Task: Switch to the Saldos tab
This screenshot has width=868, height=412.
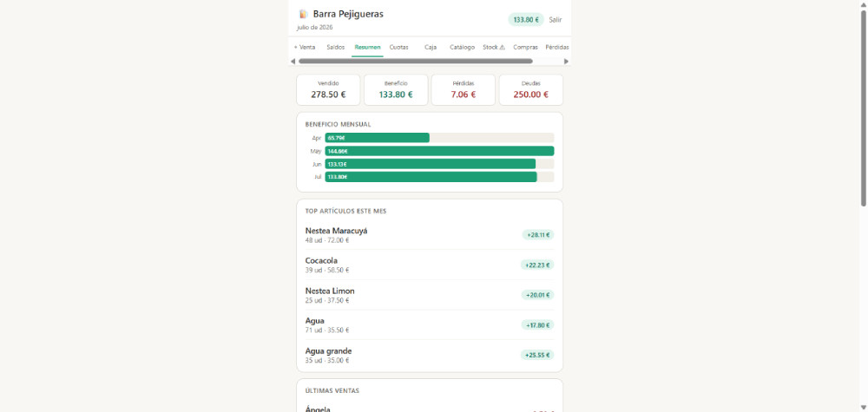Action: [335, 48]
